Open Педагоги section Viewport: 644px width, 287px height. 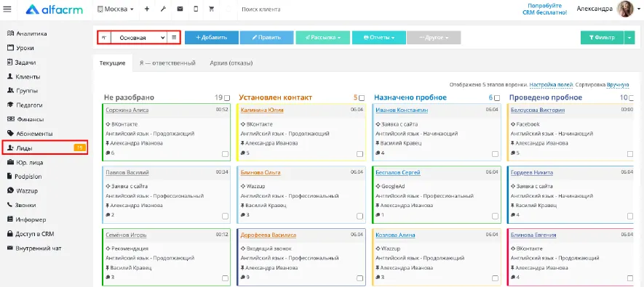pos(25,105)
